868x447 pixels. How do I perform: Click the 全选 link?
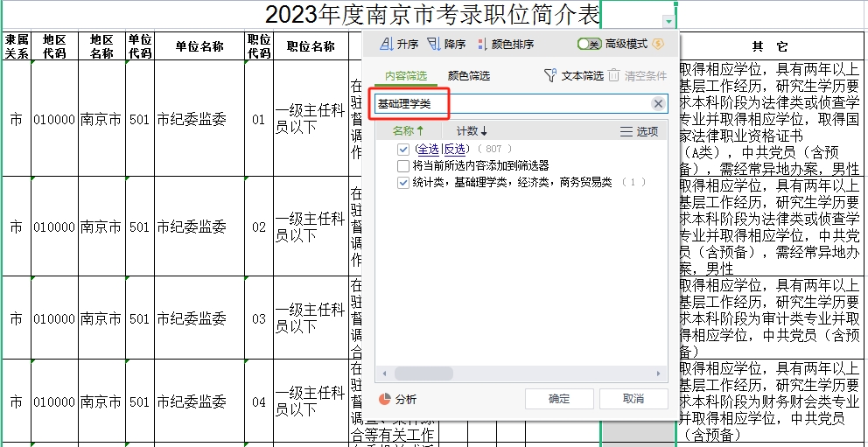click(x=427, y=149)
